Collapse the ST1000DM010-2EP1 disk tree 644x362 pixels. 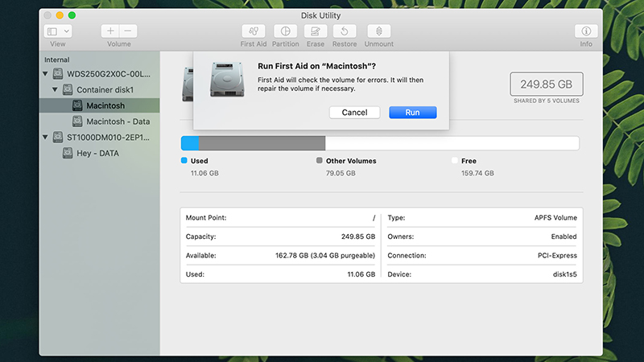click(x=45, y=137)
